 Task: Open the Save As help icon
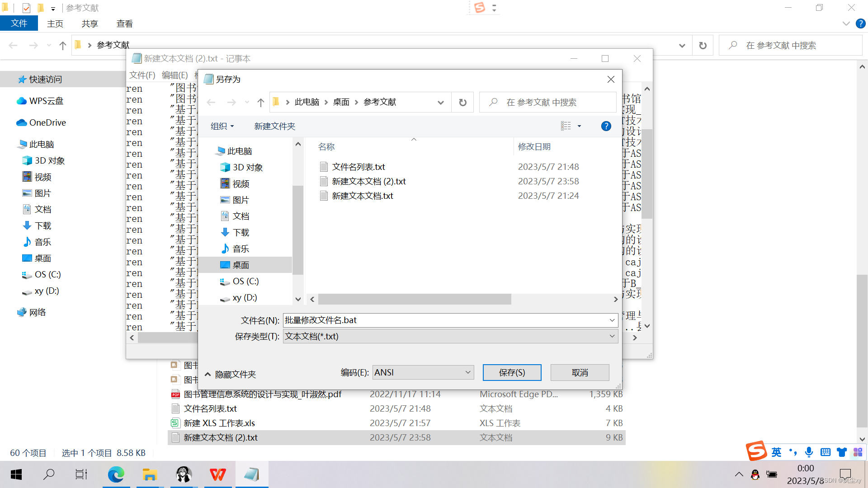point(606,126)
